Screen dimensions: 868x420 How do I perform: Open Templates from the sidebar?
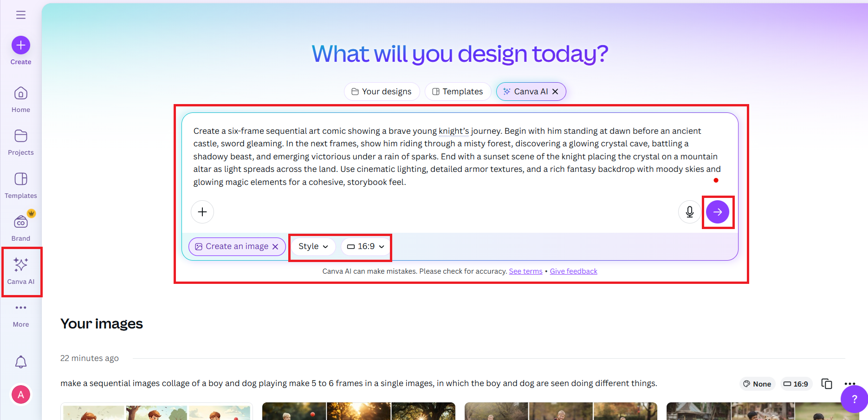(20, 180)
